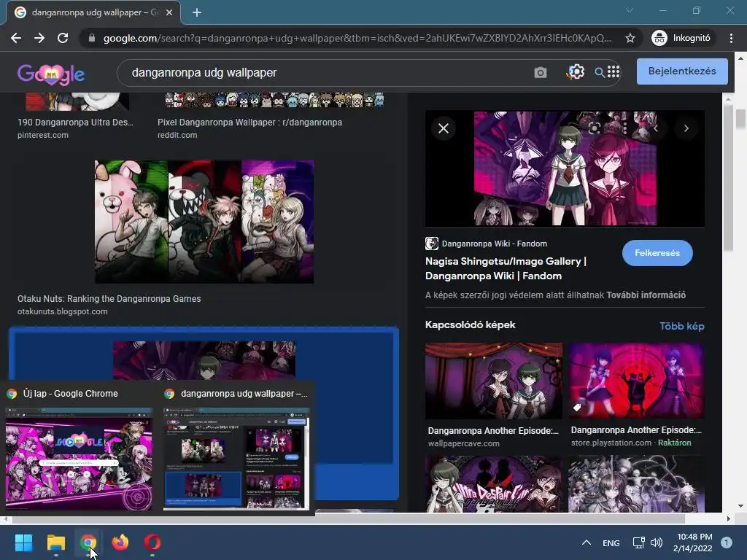Show hidden tray icons chevron
747x560 pixels.
[587, 542]
